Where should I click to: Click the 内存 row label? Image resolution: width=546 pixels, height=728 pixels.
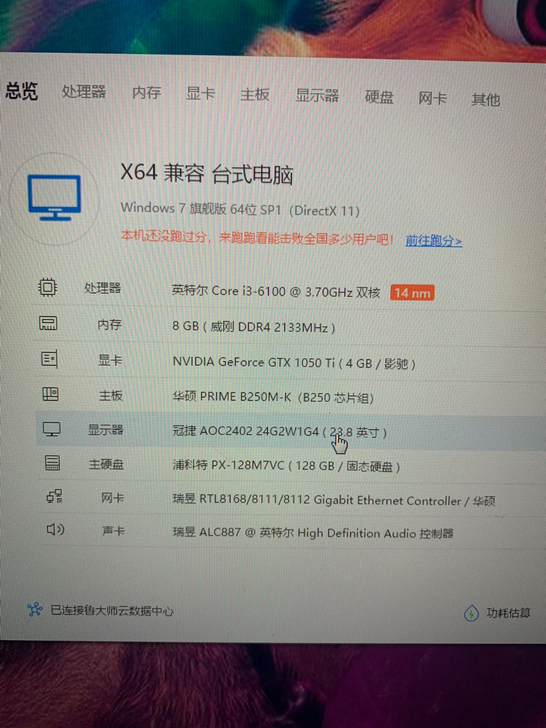pos(110,324)
